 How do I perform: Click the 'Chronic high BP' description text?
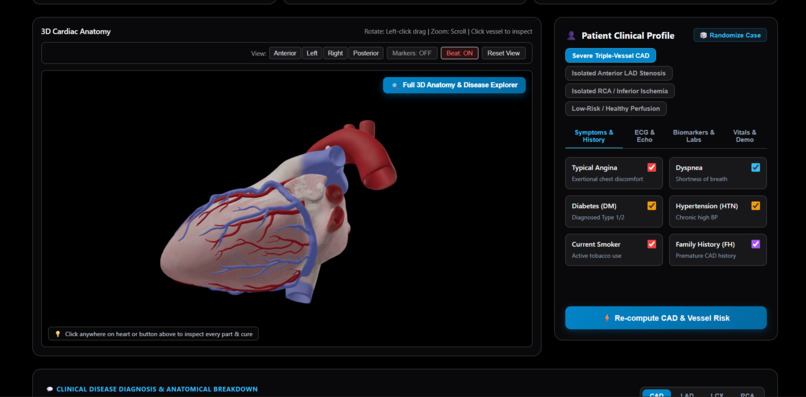click(697, 218)
